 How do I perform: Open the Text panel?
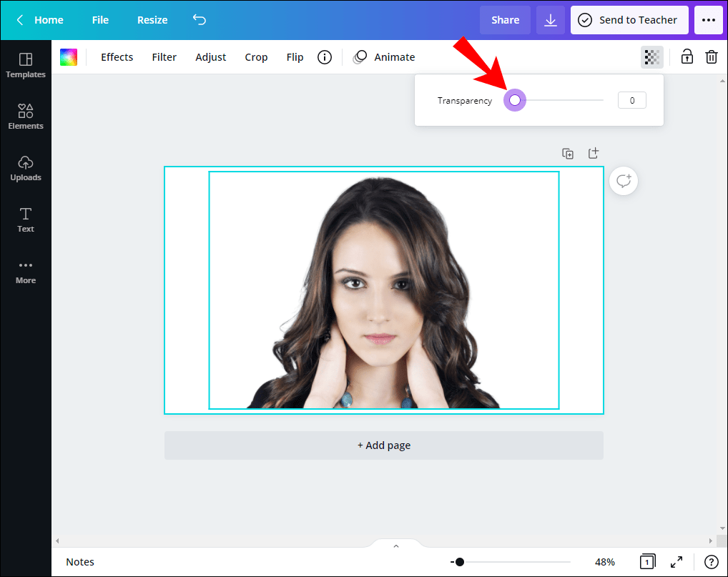click(26, 220)
